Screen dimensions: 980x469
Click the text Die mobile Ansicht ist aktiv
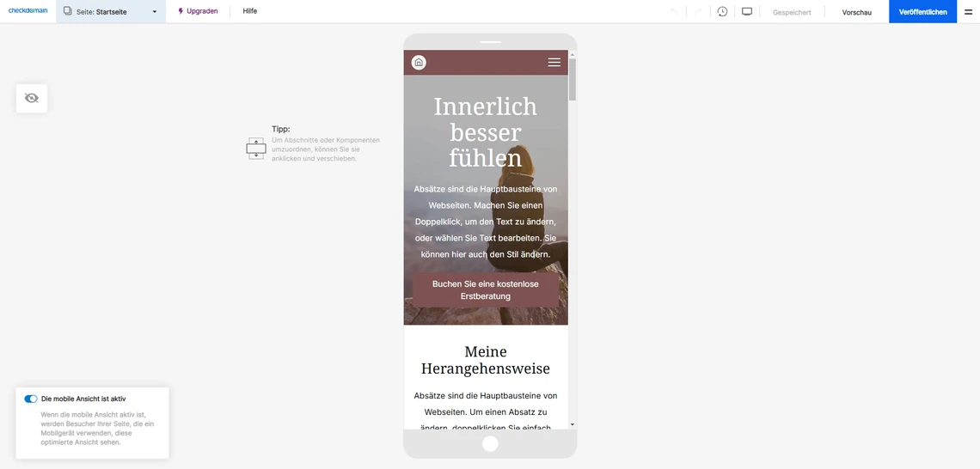(x=83, y=399)
